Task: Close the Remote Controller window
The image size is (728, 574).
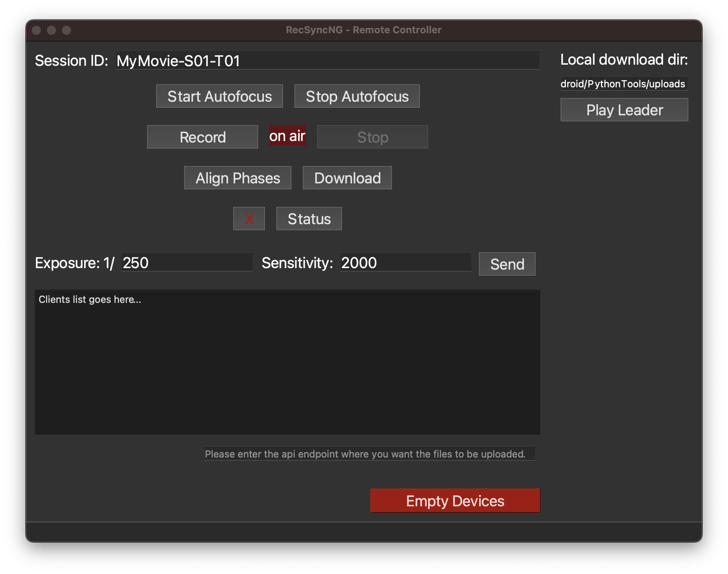Action: pyautogui.click(x=36, y=30)
